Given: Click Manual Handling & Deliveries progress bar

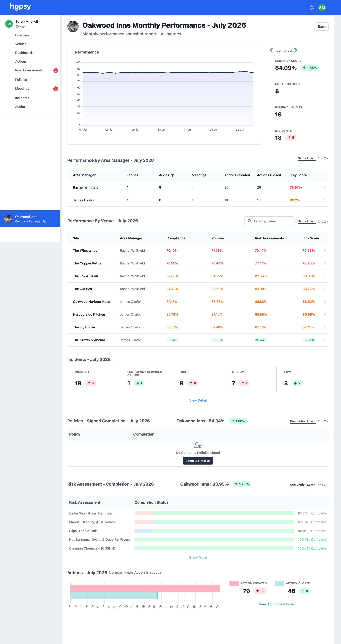Looking at the screenshot, I should point(214,522).
